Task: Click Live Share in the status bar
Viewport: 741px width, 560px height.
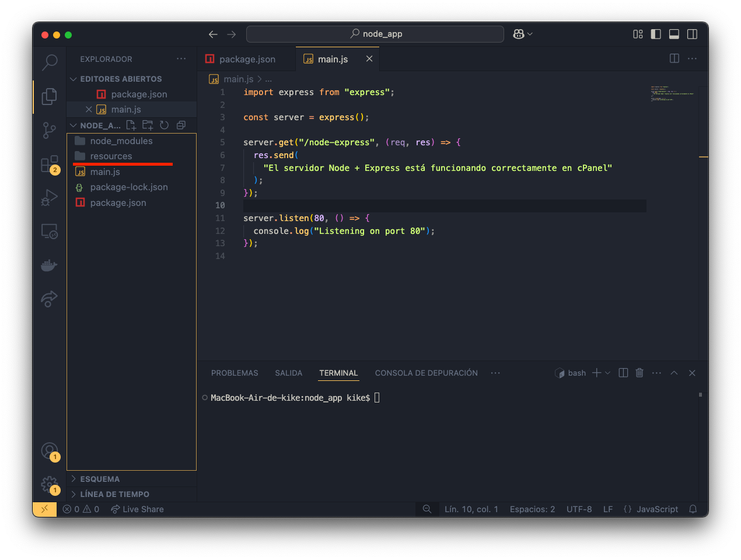Action: click(138, 509)
